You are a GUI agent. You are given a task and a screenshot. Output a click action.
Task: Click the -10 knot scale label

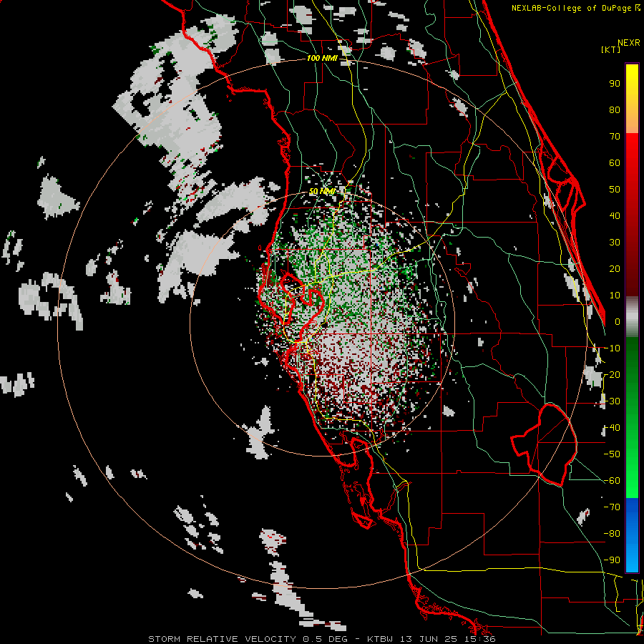612,348
